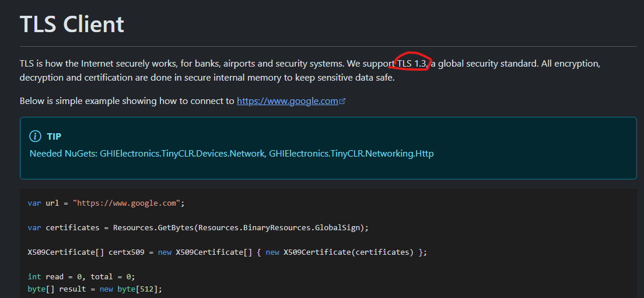
Task: Click the code line var url = "https://www.google.com"
Action: coord(106,203)
